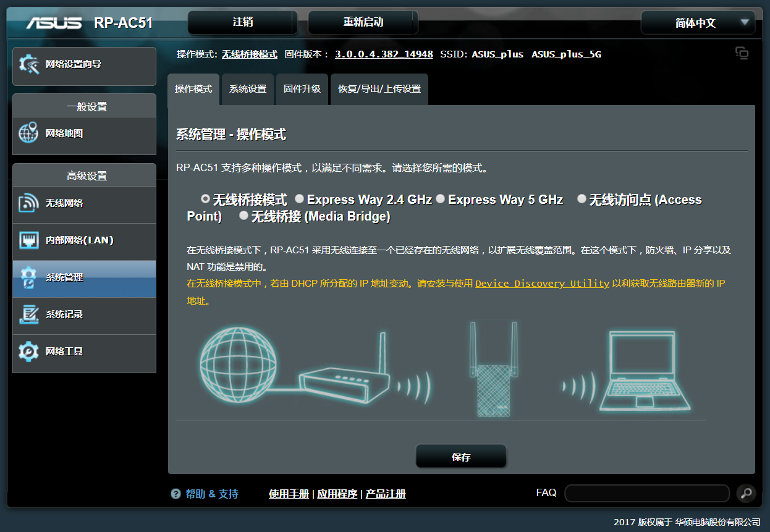770x532 pixels.
Task: Click the ASUS_plus_5G SSID text
Action: pos(566,54)
